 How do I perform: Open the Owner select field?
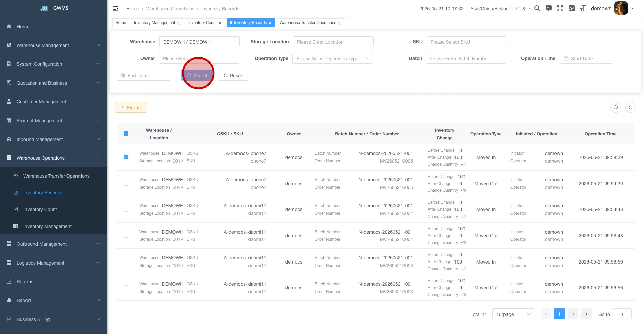(x=199, y=58)
